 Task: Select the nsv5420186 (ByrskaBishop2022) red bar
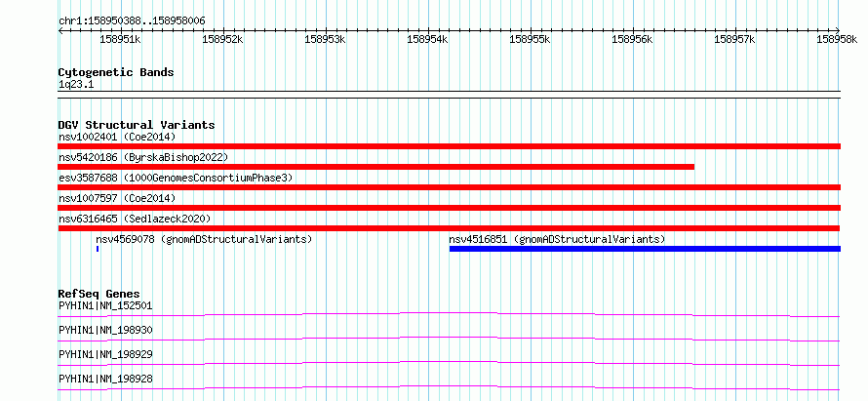(x=375, y=167)
